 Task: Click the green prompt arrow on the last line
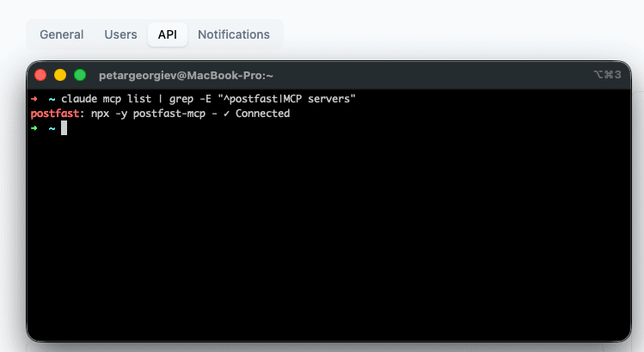[34, 128]
